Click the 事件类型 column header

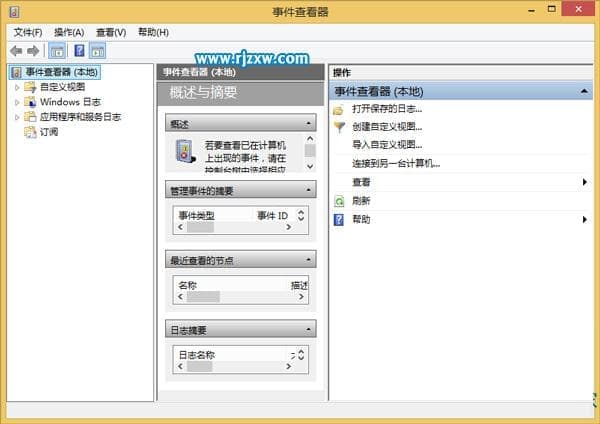pos(196,216)
